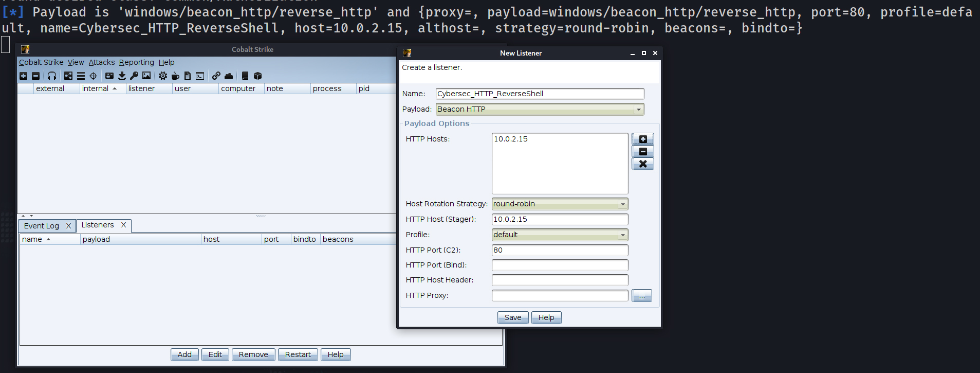This screenshot has height=373, width=980.
Task: View keystrokes using the key icon
Action: (x=134, y=76)
